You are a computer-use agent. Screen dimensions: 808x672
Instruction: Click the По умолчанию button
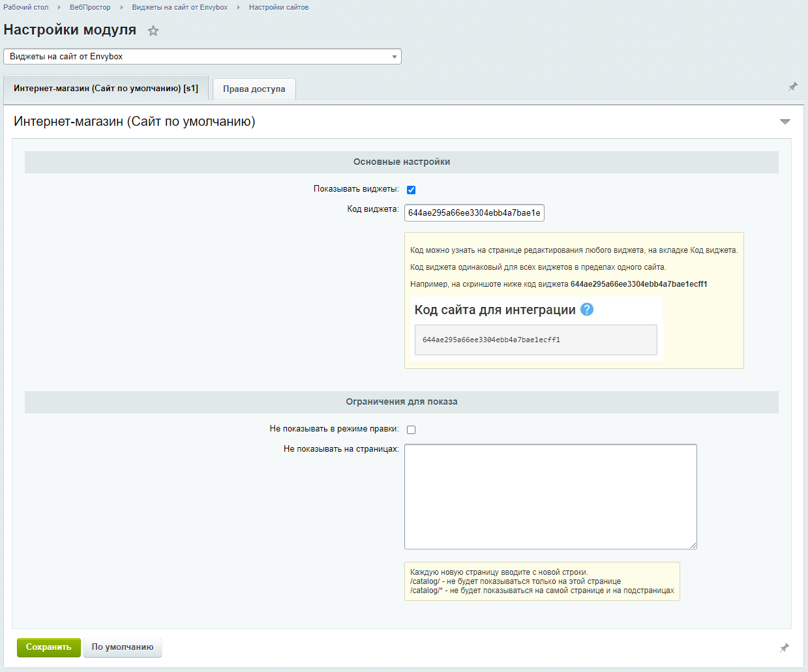[123, 647]
